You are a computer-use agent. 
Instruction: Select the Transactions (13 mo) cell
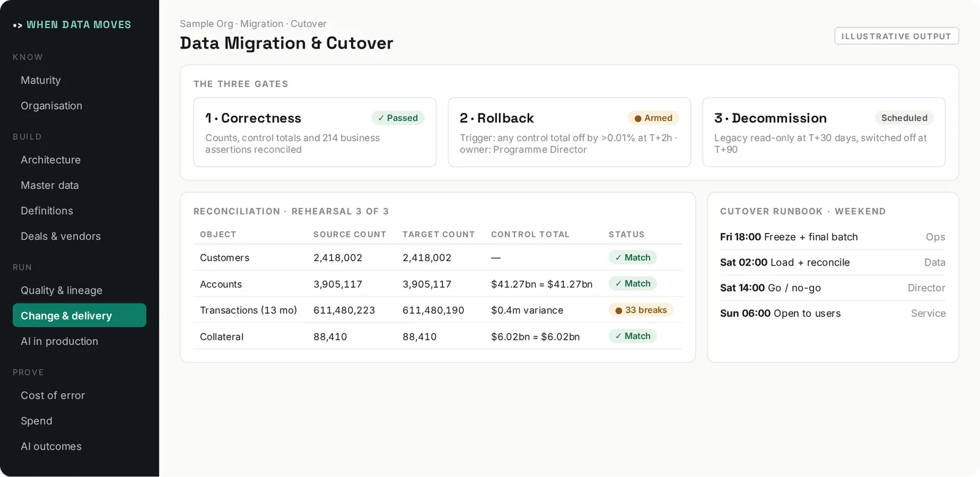[x=249, y=310]
